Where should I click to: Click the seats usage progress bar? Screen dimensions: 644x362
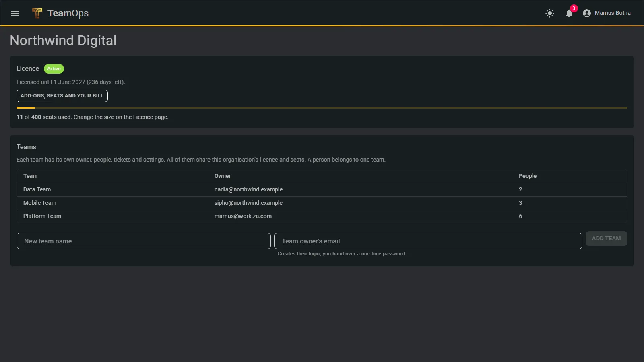(322, 108)
